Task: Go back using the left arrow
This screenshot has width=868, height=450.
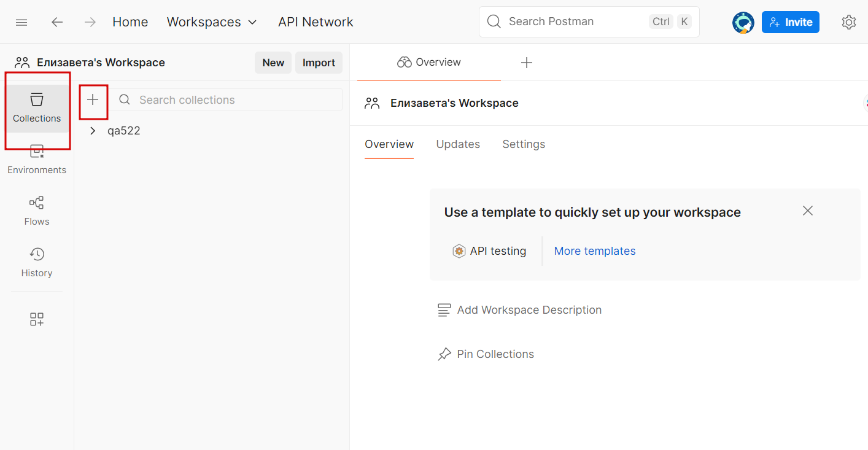Action: tap(57, 22)
